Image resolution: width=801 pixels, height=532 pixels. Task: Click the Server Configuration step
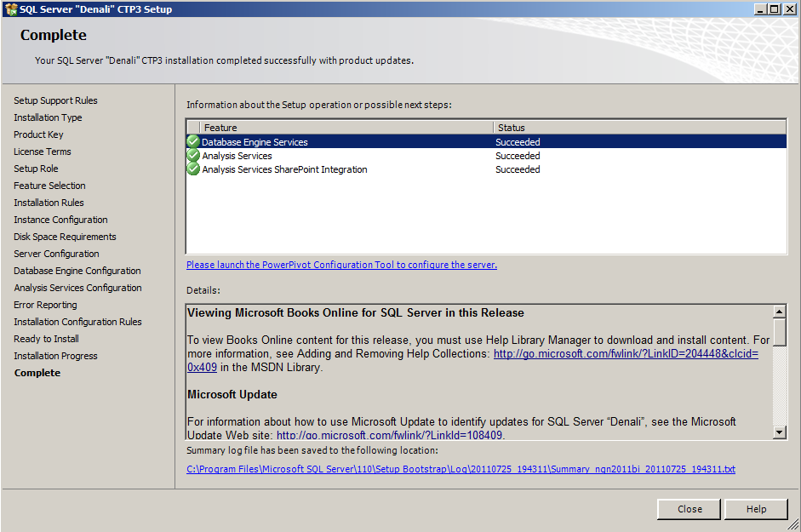tap(56, 254)
